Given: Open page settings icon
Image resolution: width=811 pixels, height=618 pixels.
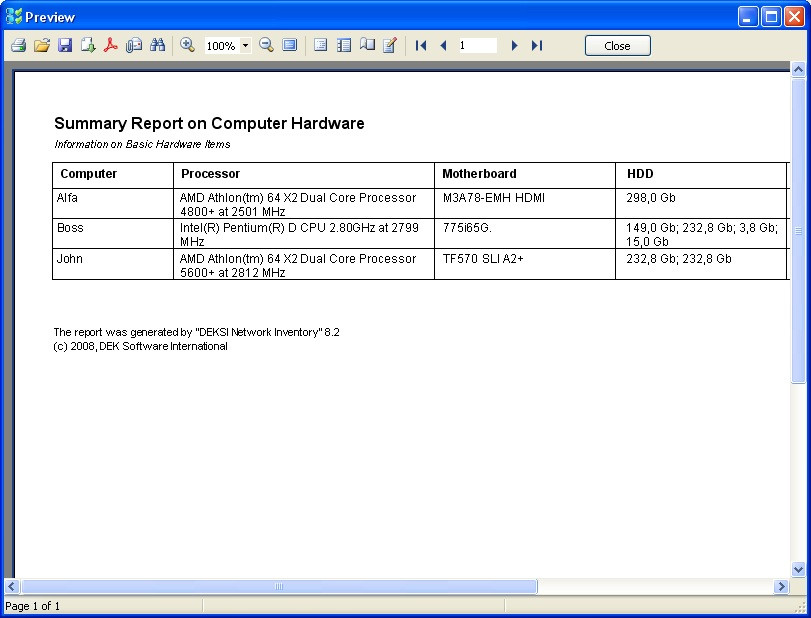Looking at the screenshot, I should (367, 46).
